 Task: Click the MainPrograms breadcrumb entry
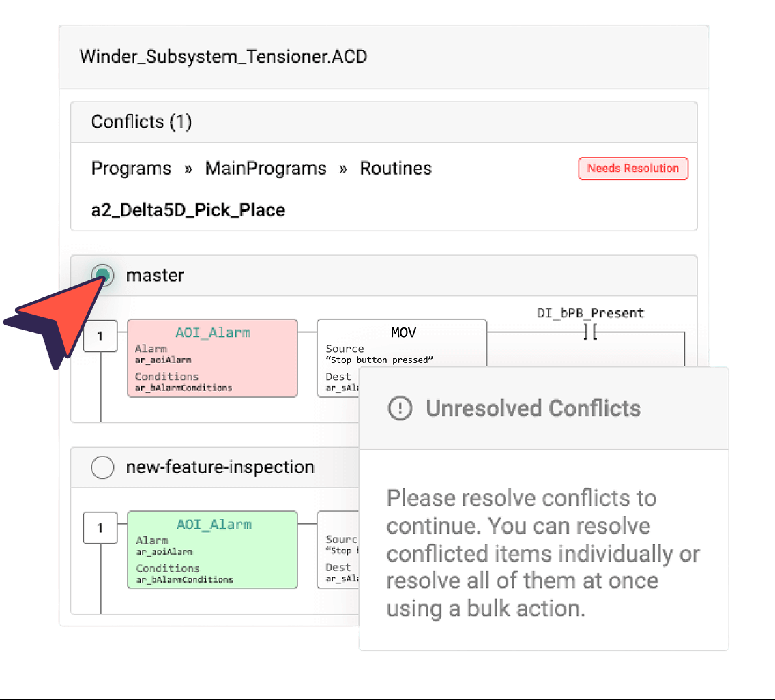click(x=266, y=168)
